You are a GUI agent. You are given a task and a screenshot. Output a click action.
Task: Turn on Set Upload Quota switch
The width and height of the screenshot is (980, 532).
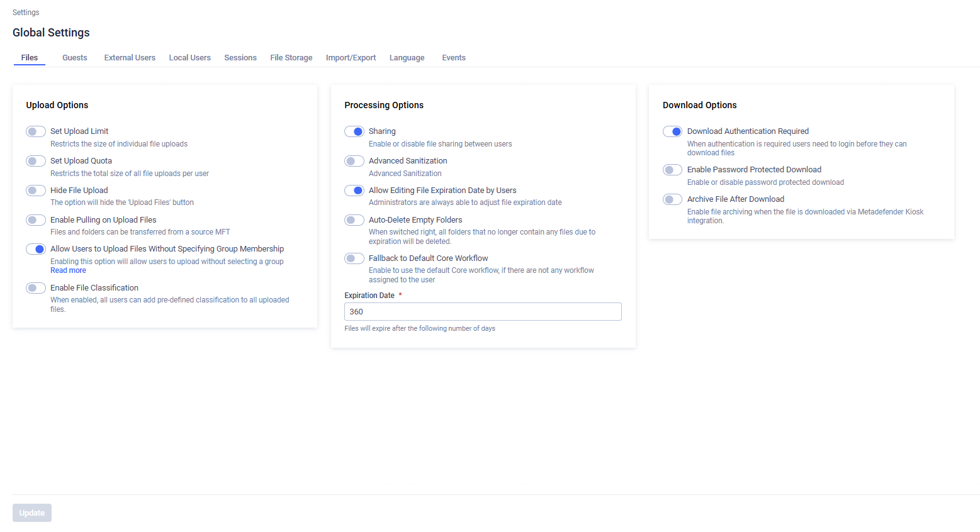(36, 161)
